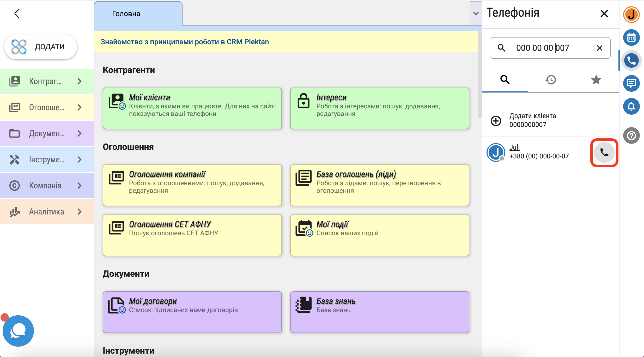Collapse sidebar with back arrow
Viewport: 644px width, 357px height.
point(17,14)
